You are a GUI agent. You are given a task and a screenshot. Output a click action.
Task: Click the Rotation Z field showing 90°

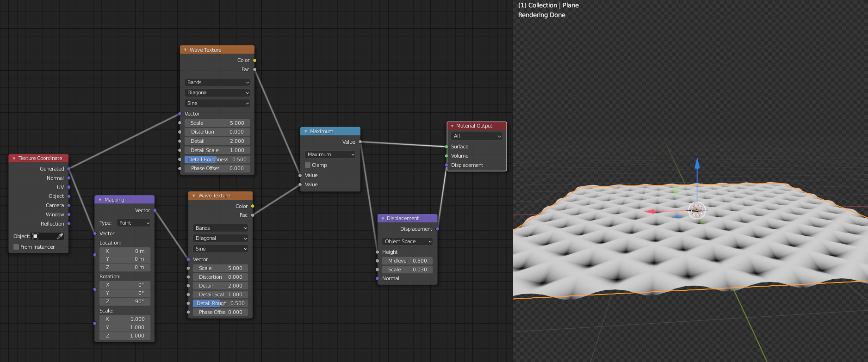(125, 301)
